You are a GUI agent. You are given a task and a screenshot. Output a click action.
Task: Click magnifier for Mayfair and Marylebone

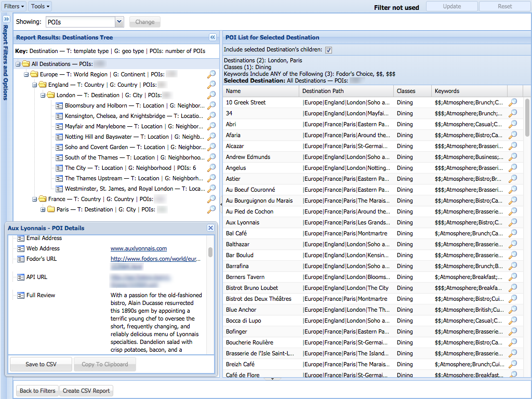[x=211, y=126]
